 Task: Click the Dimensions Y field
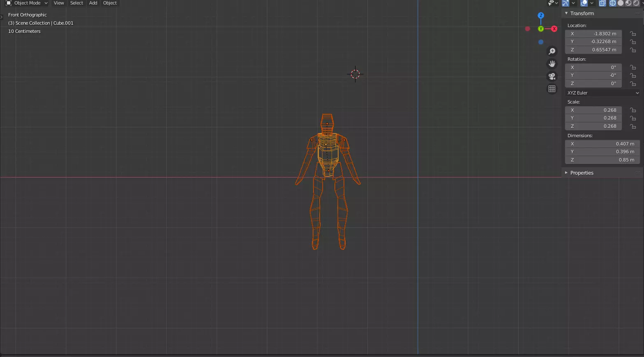[602, 152]
